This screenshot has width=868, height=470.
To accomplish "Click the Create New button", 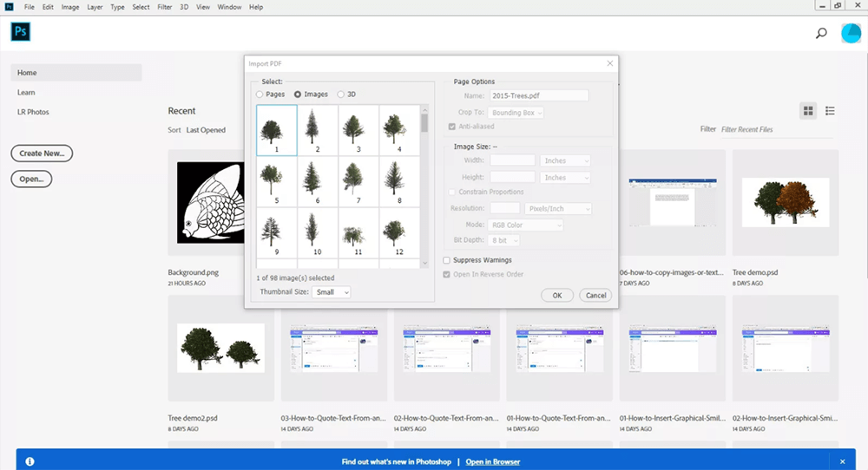I will (x=42, y=153).
